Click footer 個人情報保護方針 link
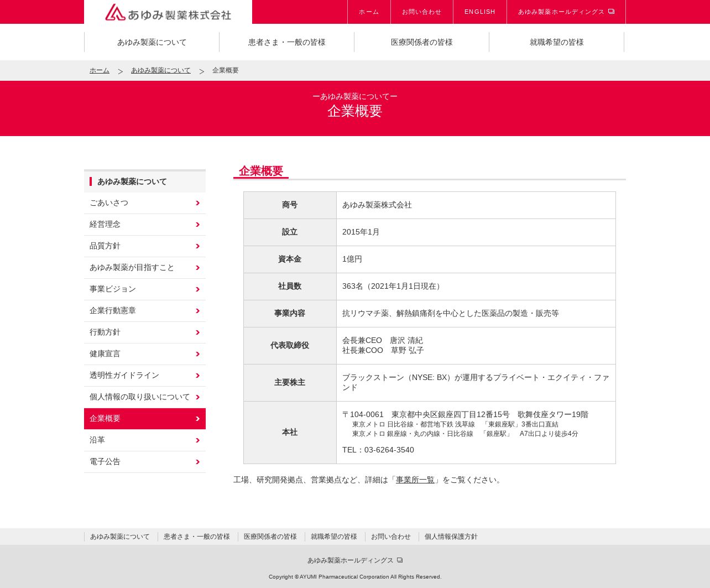The width and height of the screenshot is (710, 588). (451, 537)
